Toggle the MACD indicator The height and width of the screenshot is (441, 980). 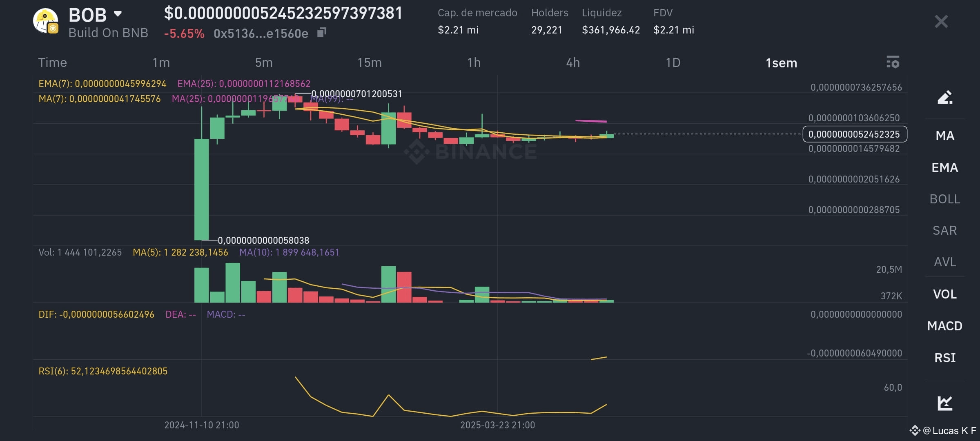(x=945, y=326)
